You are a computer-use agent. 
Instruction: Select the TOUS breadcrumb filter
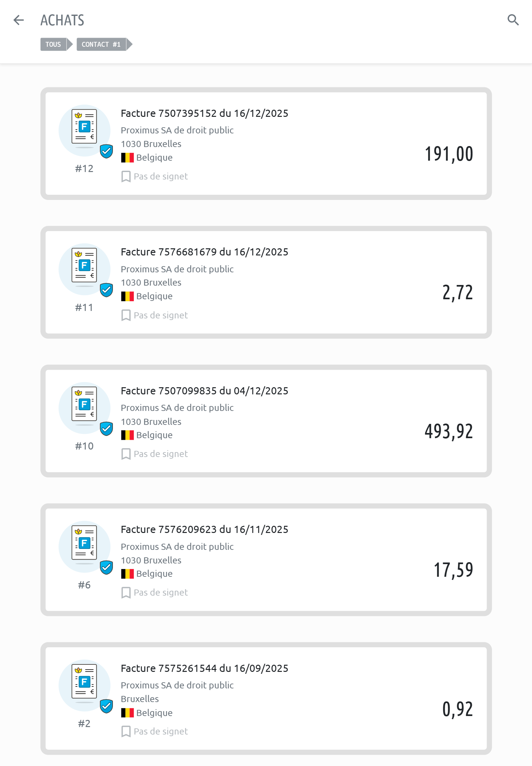tap(53, 44)
